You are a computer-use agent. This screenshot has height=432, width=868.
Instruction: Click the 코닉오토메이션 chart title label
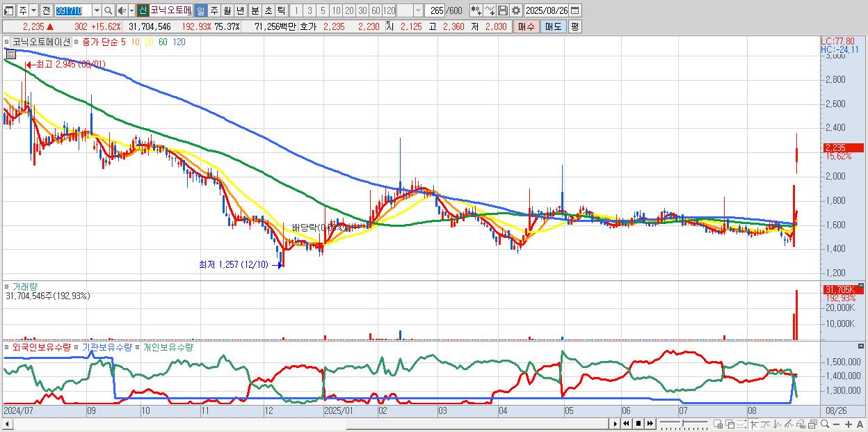click(41, 42)
